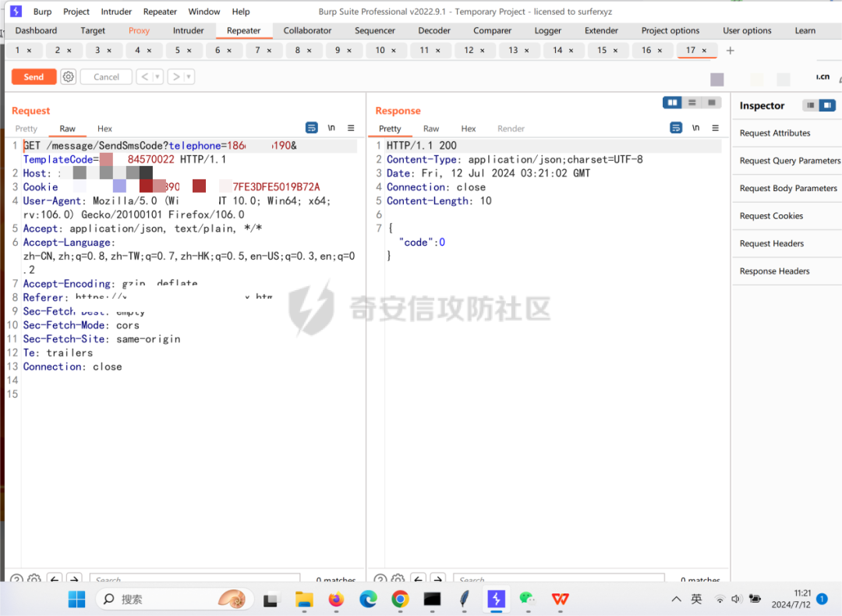Expand Request Headers in Inspector
The width and height of the screenshot is (842, 616).
pyautogui.click(x=787, y=244)
